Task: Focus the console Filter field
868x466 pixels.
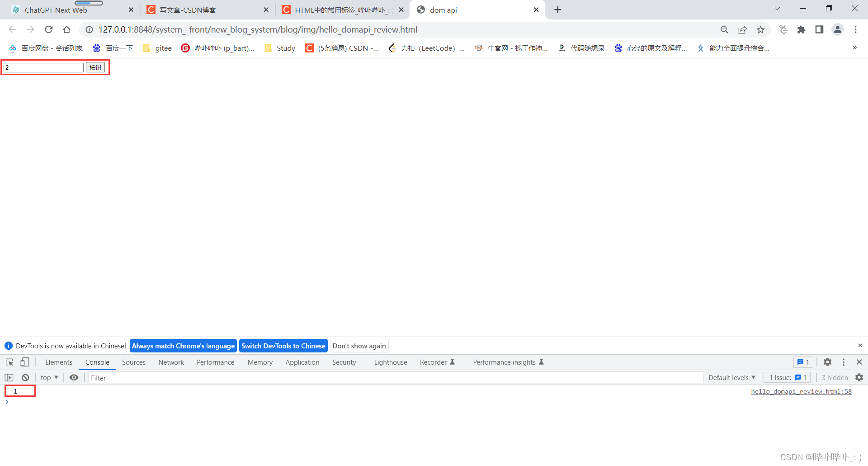Action: [x=396, y=377]
